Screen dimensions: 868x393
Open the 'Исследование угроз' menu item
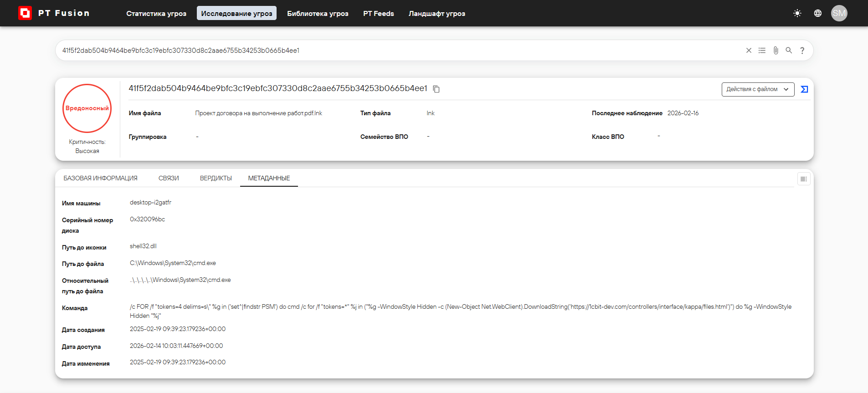pyautogui.click(x=236, y=13)
